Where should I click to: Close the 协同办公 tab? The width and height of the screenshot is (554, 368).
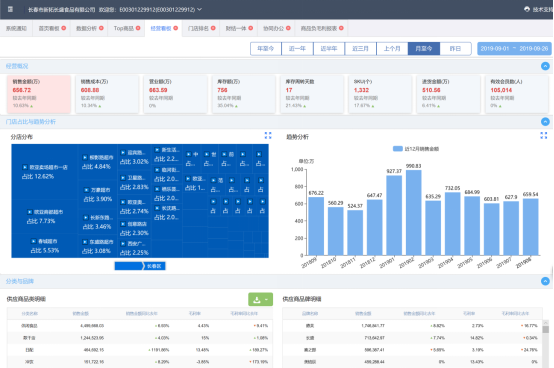tap(288, 28)
